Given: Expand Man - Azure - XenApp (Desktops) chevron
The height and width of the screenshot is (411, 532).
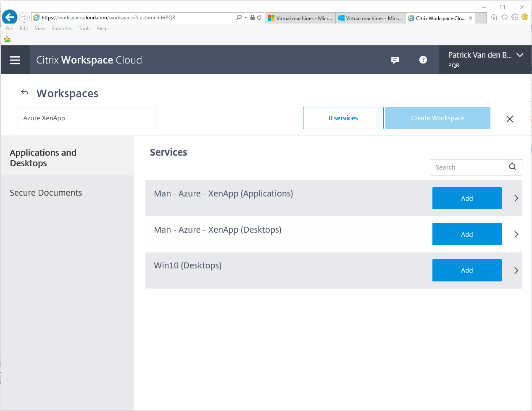Looking at the screenshot, I should (516, 234).
